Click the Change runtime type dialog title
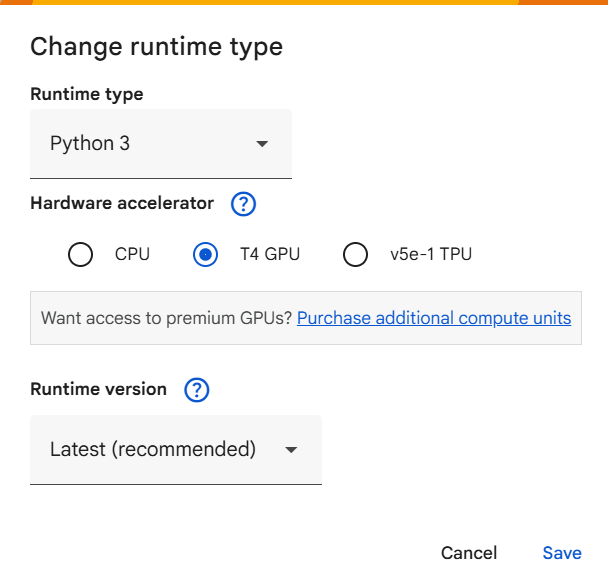Viewport: 608px width, 577px height. click(156, 46)
